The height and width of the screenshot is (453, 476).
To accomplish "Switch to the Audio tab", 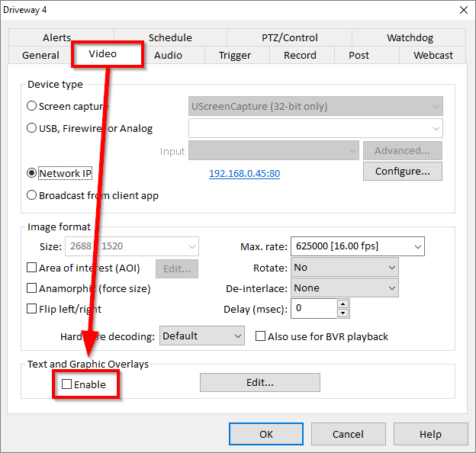I will 168,55.
